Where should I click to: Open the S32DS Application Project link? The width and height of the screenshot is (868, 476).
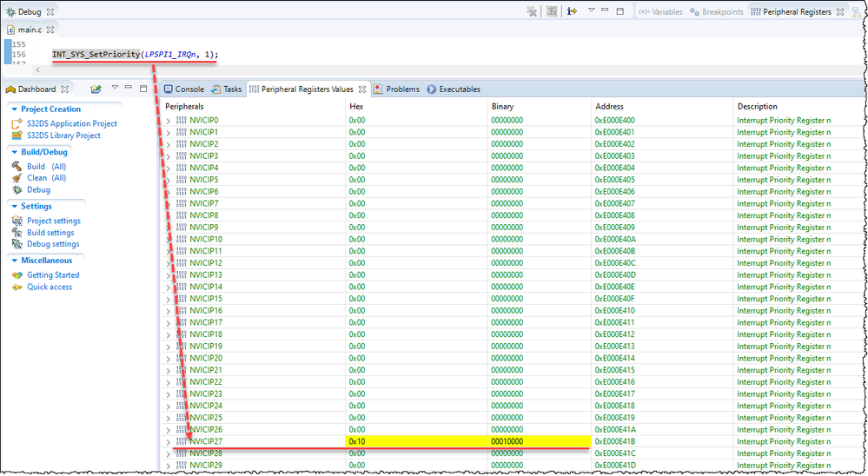tap(72, 123)
